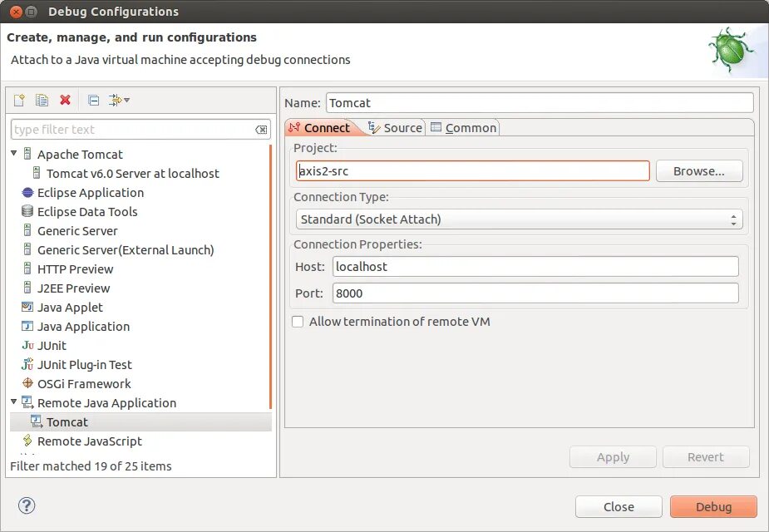Select the HTTP Preview text label
769x532 pixels.
pos(75,269)
